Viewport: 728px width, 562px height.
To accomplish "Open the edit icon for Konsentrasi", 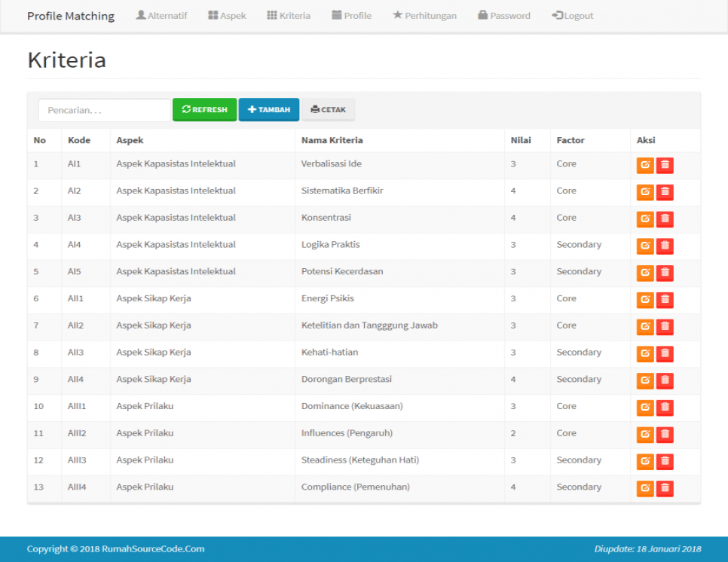I will coord(645,218).
